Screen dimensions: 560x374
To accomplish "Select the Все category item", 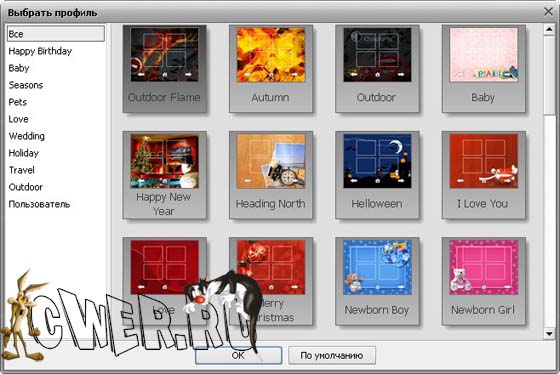I will point(56,34).
